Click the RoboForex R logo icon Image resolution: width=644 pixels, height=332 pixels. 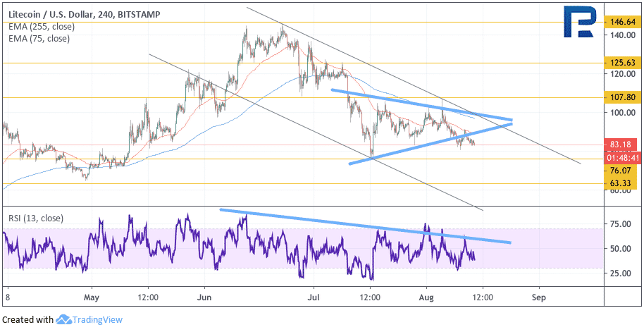pyautogui.click(x=580, y=20)
